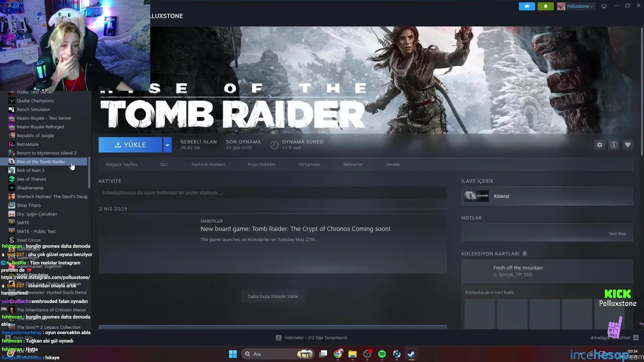Click OYNAMA SÜRESİ 12,9 saat text
The image size is (644, 362).
coord(303,145)
